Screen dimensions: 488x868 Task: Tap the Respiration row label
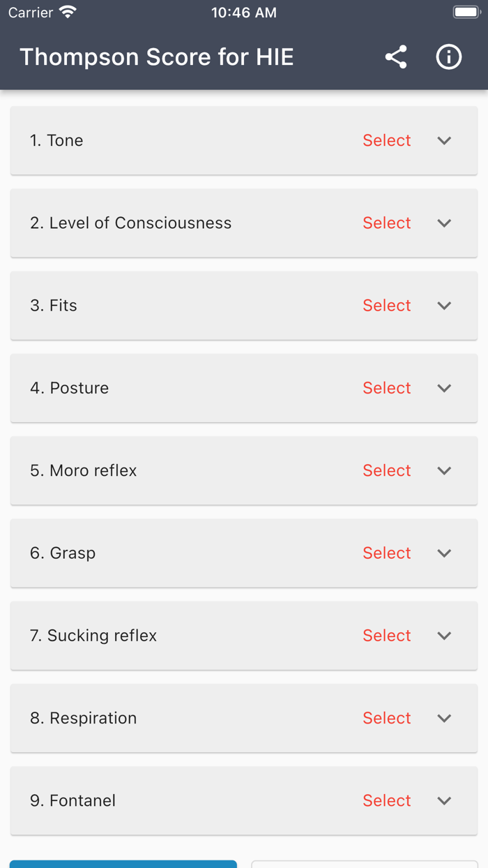pyautogui.click(x=84, y=718)
